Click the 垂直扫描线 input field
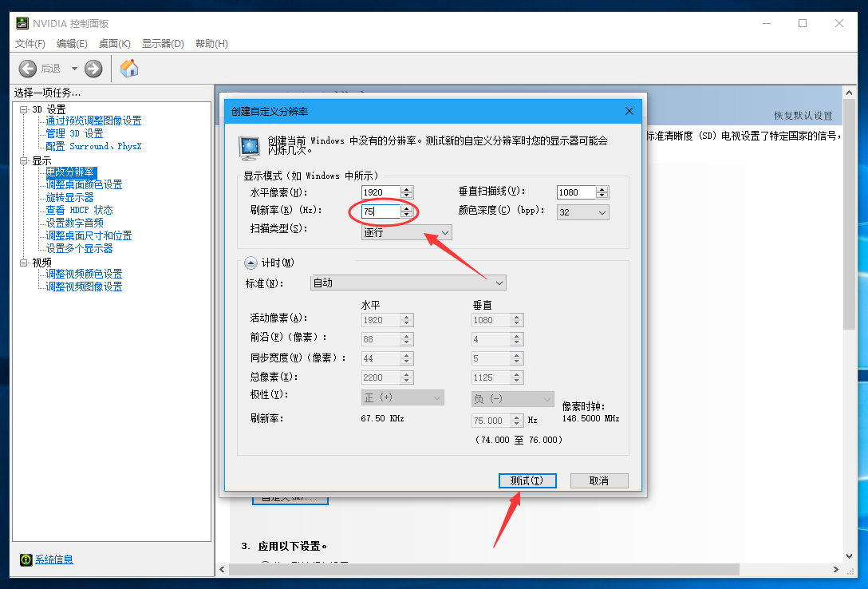This screenshot has width=868, height=589. (x=576, y=192)
